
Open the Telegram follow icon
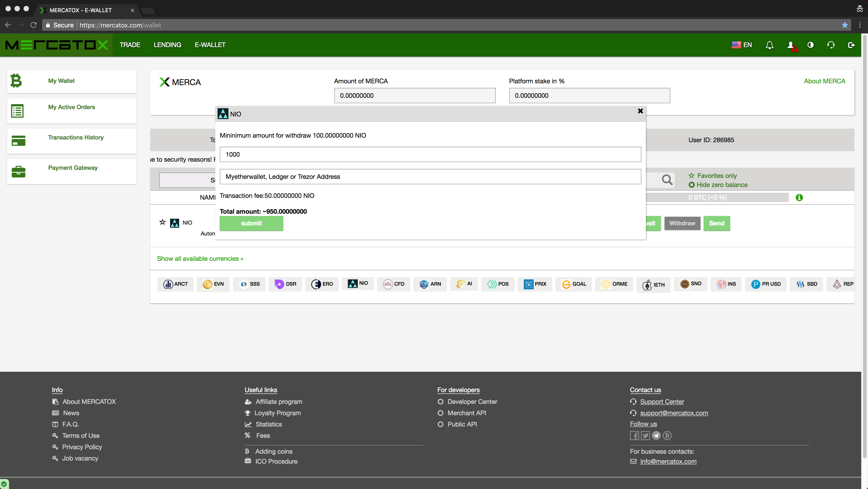pyautogui.click(x=656, y=435)
